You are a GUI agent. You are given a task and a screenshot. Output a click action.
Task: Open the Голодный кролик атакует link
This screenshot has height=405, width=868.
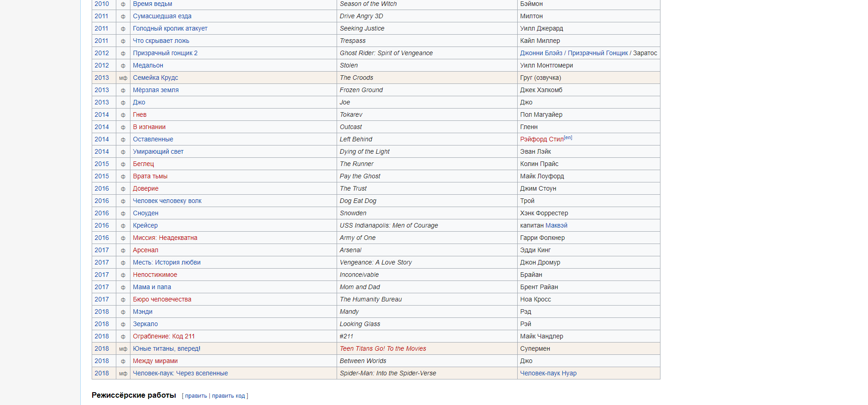tap(170, 28)
